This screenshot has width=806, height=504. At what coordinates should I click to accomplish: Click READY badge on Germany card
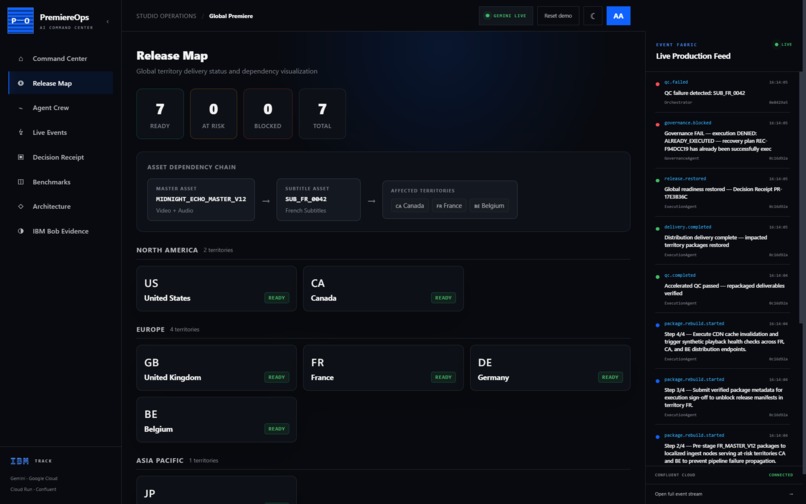(x=610, y=377)
